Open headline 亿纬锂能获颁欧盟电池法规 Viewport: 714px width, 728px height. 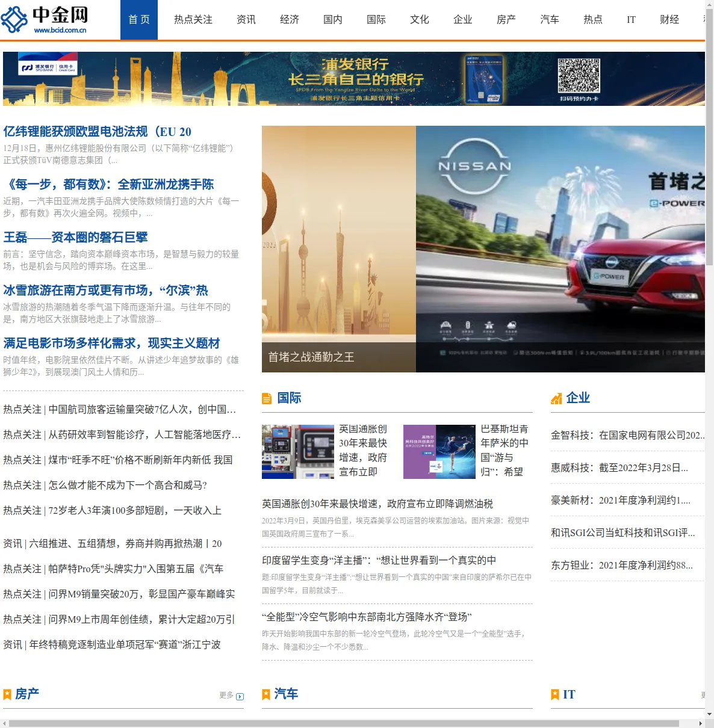click(x=98, y=132)
